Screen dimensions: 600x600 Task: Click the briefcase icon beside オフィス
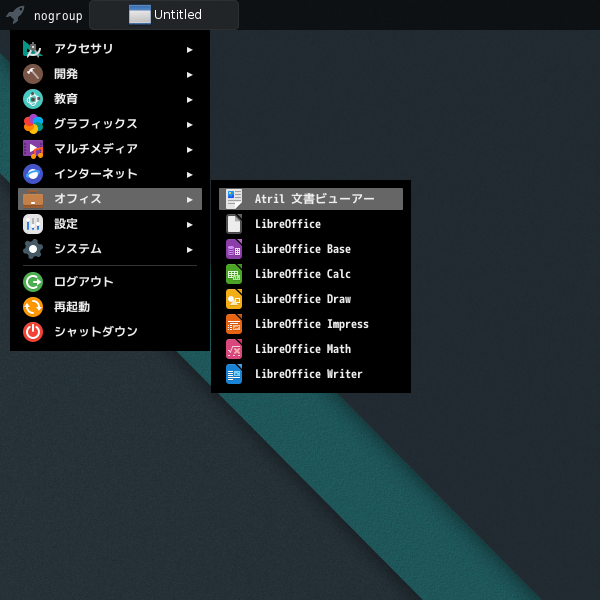tap(33, 199)
